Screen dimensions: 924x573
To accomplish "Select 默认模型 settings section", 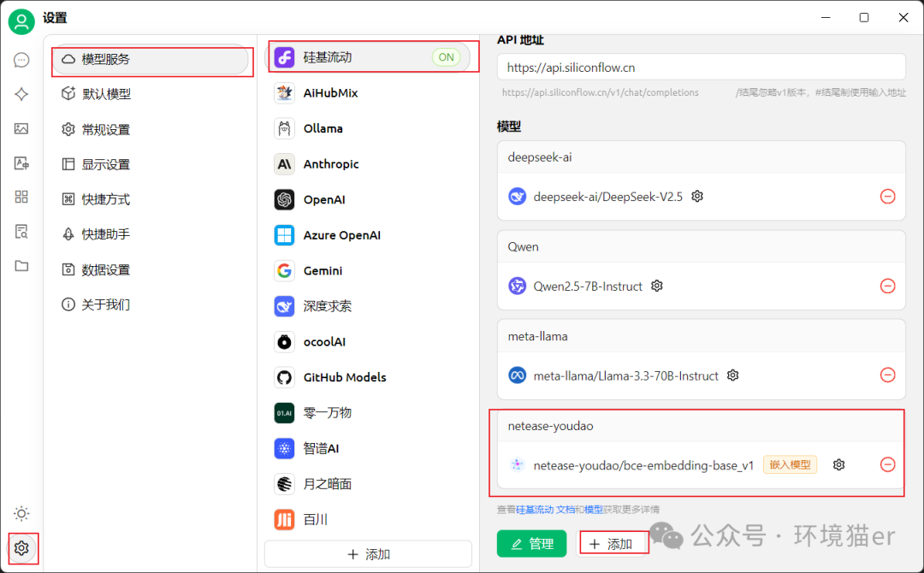I will pyautogui.click(x=151, y=94).
